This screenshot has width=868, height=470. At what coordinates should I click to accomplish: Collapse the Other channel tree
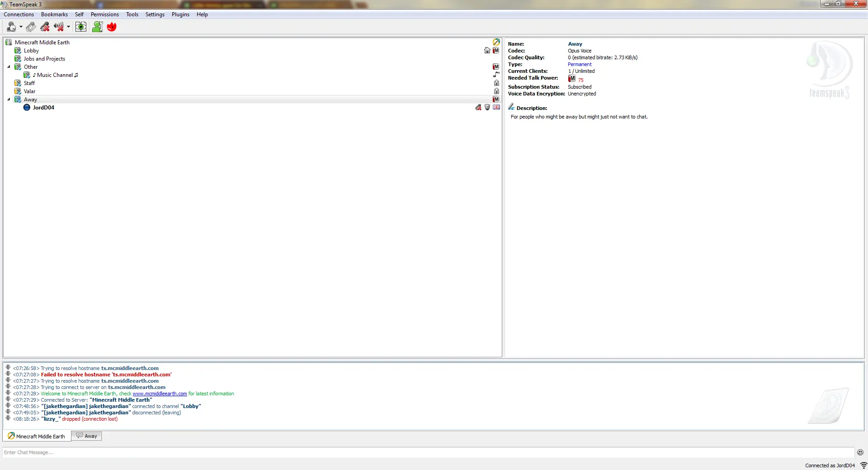coord(9,67)
